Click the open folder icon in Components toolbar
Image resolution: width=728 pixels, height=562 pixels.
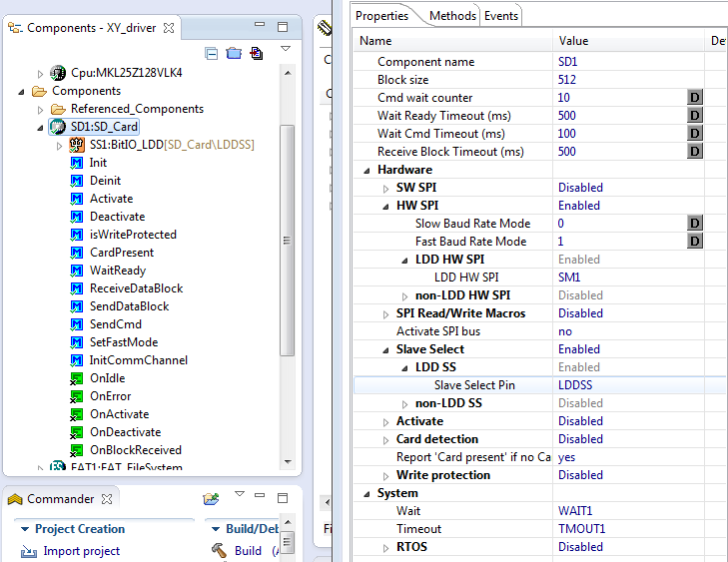point(234,53)
